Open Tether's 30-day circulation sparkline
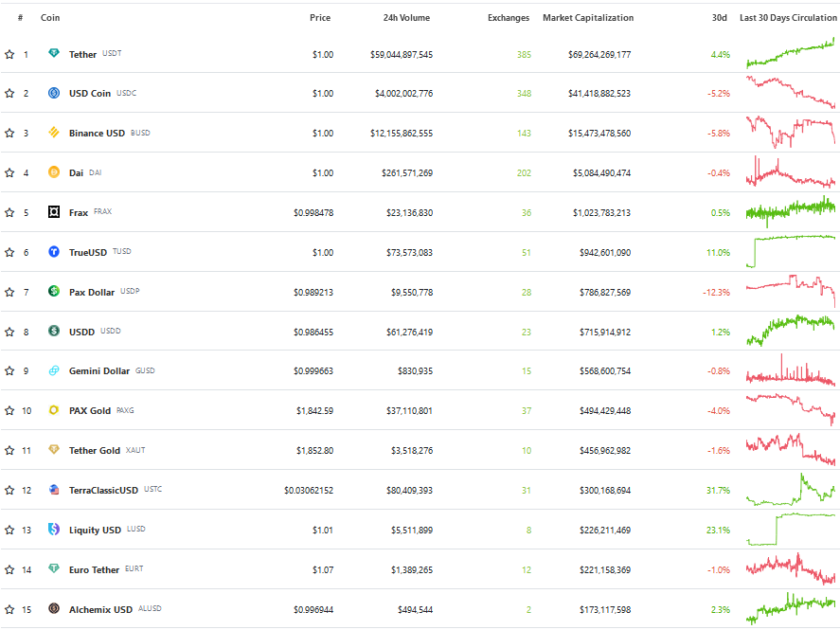 791,54
